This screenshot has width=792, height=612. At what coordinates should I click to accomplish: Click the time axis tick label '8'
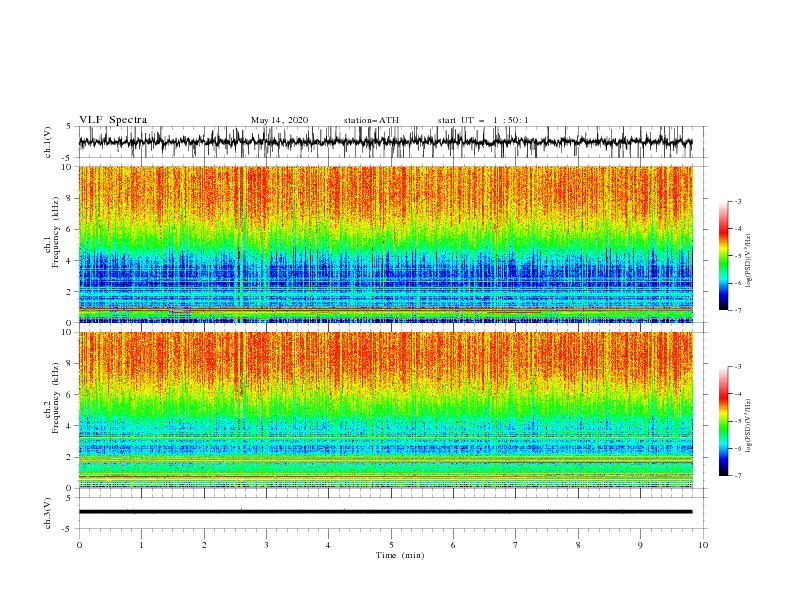578,545
